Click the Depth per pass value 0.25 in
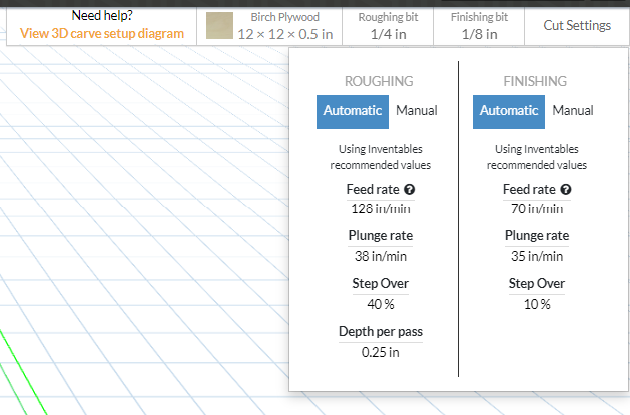630x415 pixels. click(x=381, y=352)
